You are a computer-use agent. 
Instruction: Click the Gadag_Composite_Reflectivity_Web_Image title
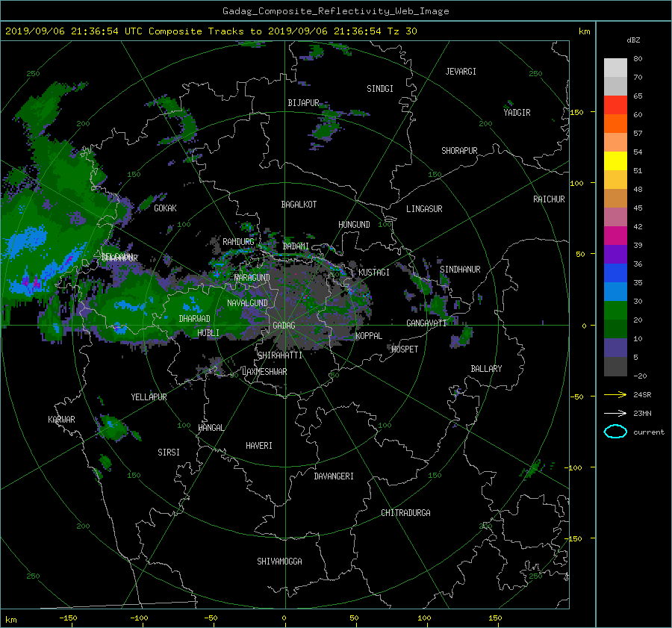[x=335, y=11]
